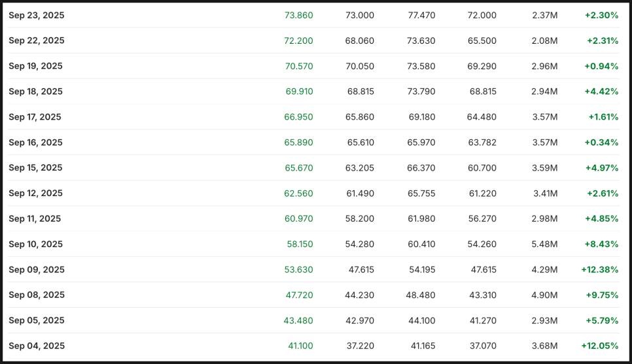The width and height of the screenshot is (632, 364).
Task: Select the Sep 08, 2025 date cell
Action: [x=36, y=295]
